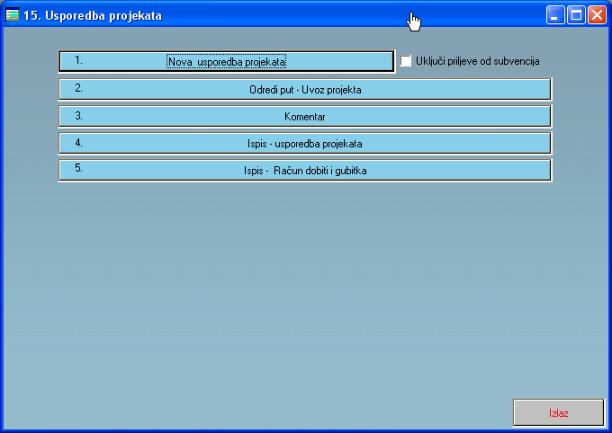Close the Usporedba projekata window

tap(597, 15)
